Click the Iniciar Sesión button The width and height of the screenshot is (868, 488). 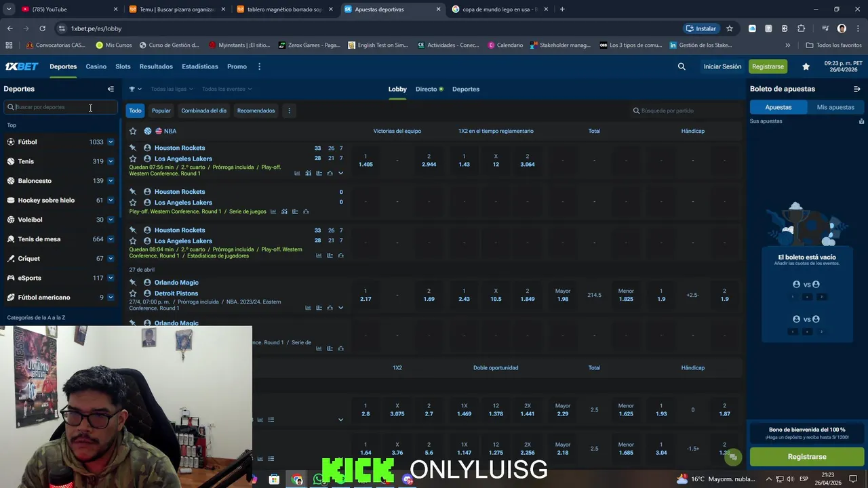pos(722,66)
